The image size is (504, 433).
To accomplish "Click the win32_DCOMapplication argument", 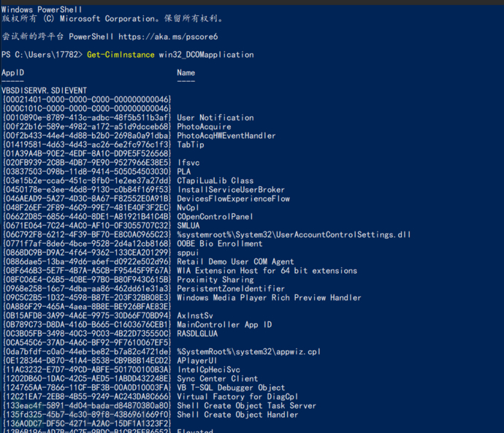I will (x=207, y=55).
